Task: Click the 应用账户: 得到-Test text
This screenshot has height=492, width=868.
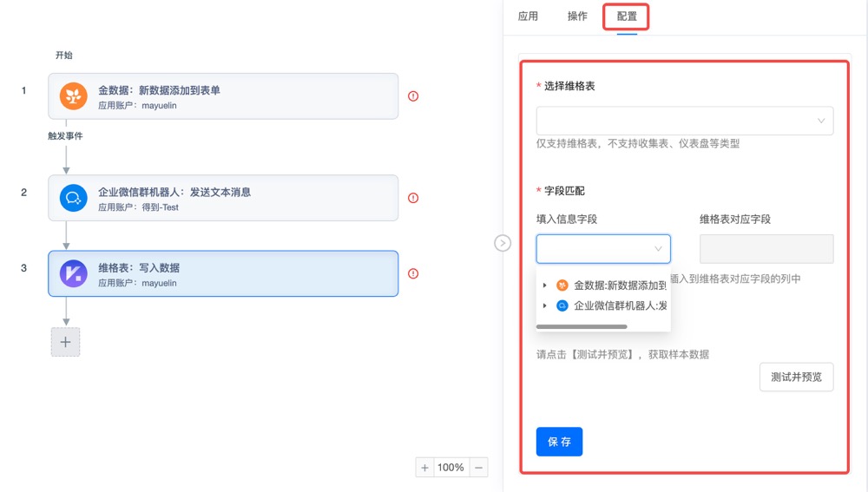Action: point(138,207)
